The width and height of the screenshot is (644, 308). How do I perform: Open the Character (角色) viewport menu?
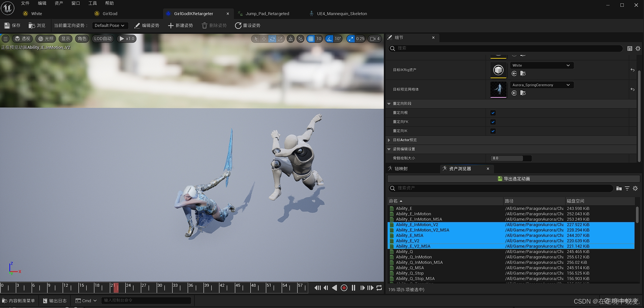(82, 39)
